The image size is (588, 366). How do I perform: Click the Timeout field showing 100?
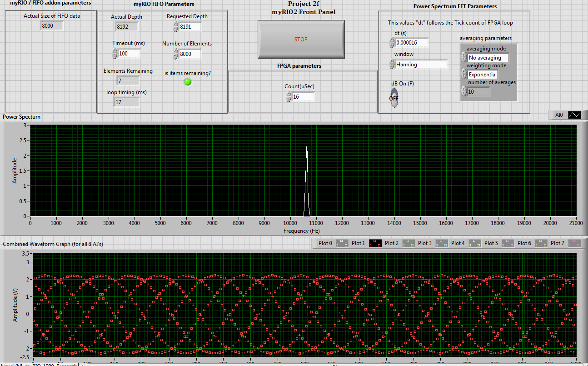click(129, 54)
